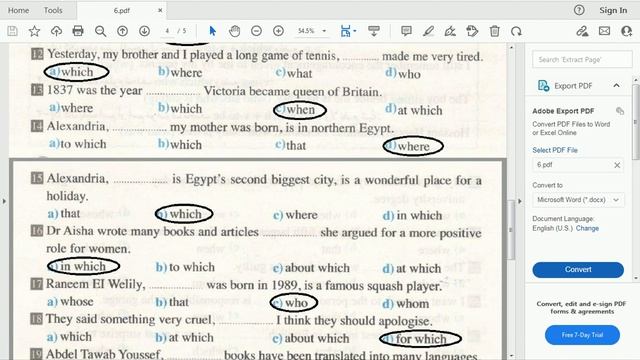The image size is (640, 360).
Task: Rotate page with the rotate icon
Action: click(516, 31)
